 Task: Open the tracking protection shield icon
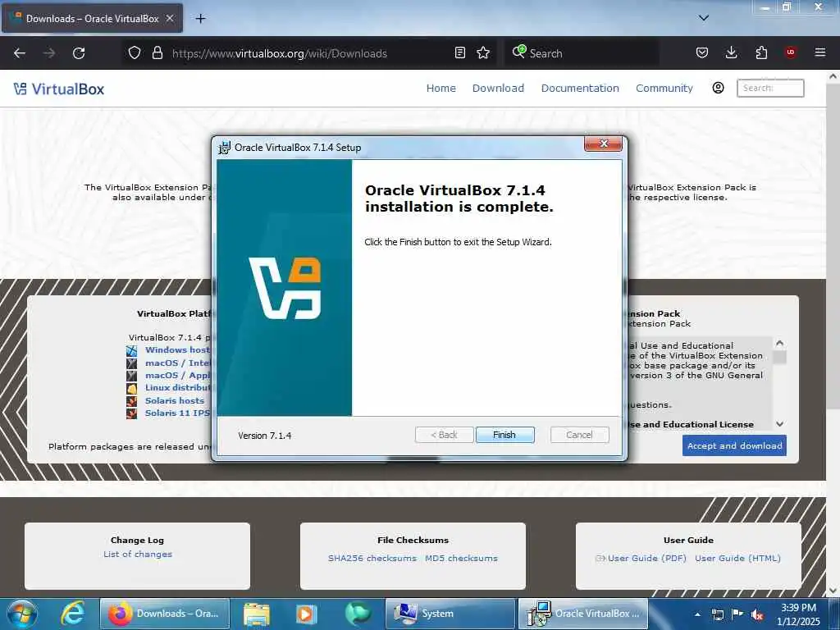tap(135, 53)
